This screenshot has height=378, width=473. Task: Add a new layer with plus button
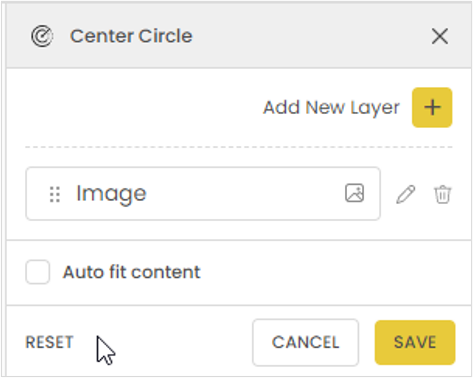(432, 107)
